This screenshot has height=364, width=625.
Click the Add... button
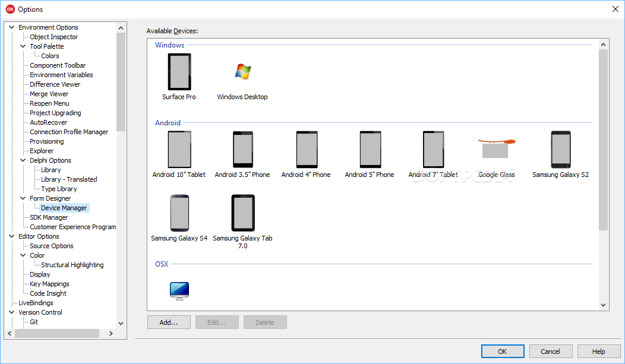pos(169,322)
